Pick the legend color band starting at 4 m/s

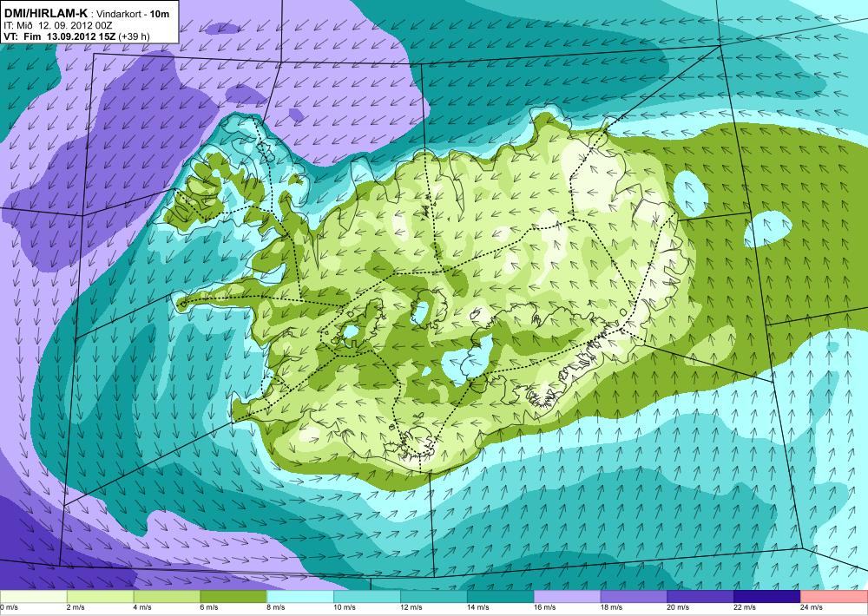(167, 597)
